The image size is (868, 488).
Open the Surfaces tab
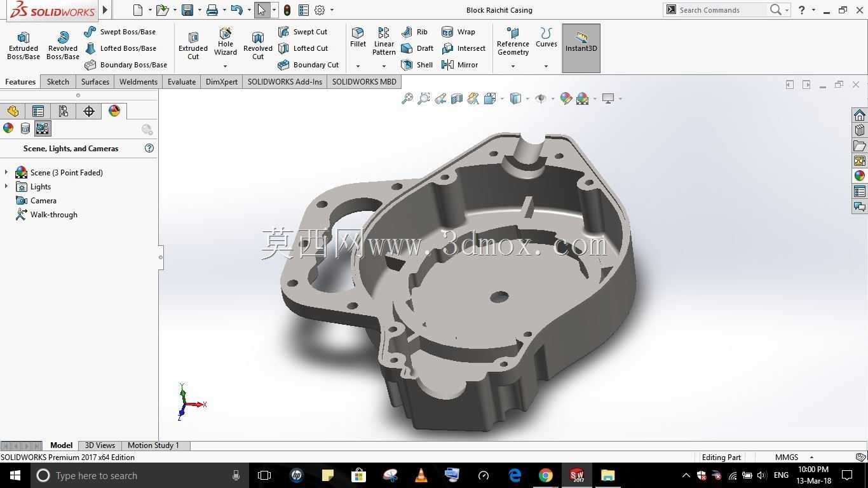(x=95, y=81)
